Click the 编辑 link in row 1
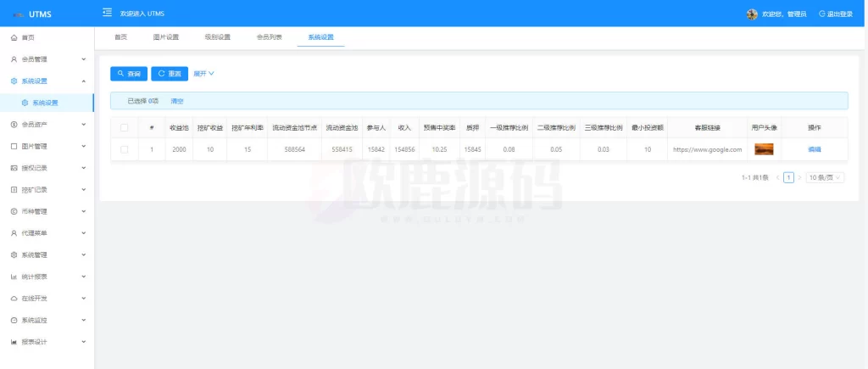 click(815, 149)
